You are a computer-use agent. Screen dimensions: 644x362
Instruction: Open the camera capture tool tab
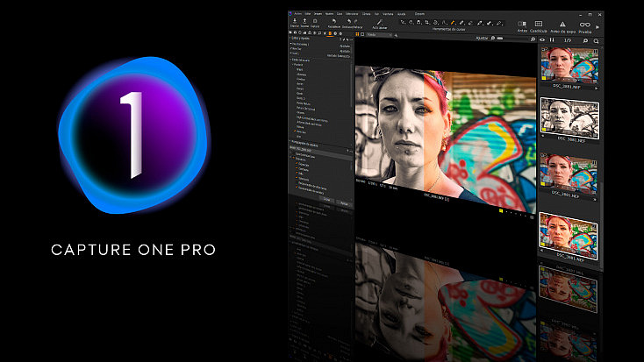[296, 32]
